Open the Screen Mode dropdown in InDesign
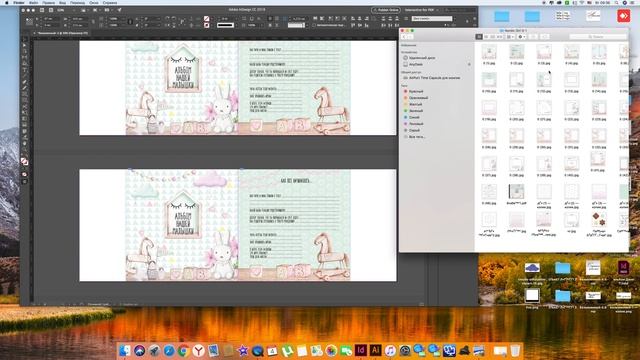This screenshot has height=360, width=640. coord(96,10)
